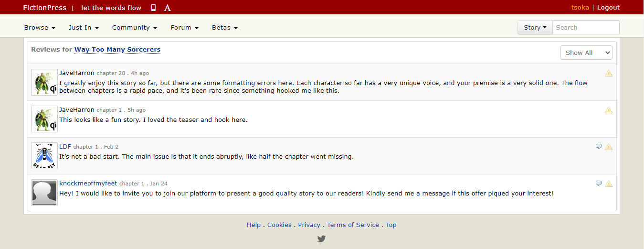644x249 pixels.
Task: Click the mobile version phone icon
Action: (153, 8)
